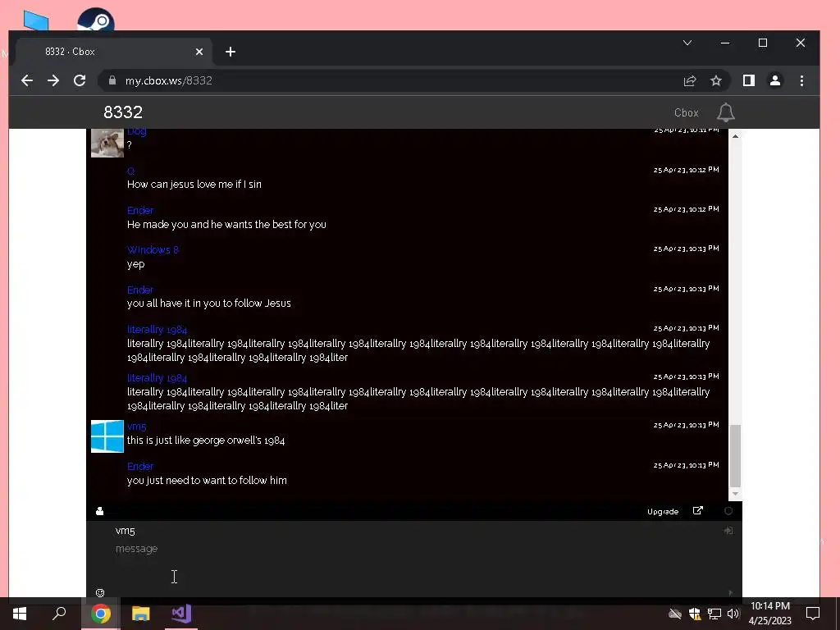
Task: Click 'you just need to want to follow him'
Action: [x=207, y=481]
